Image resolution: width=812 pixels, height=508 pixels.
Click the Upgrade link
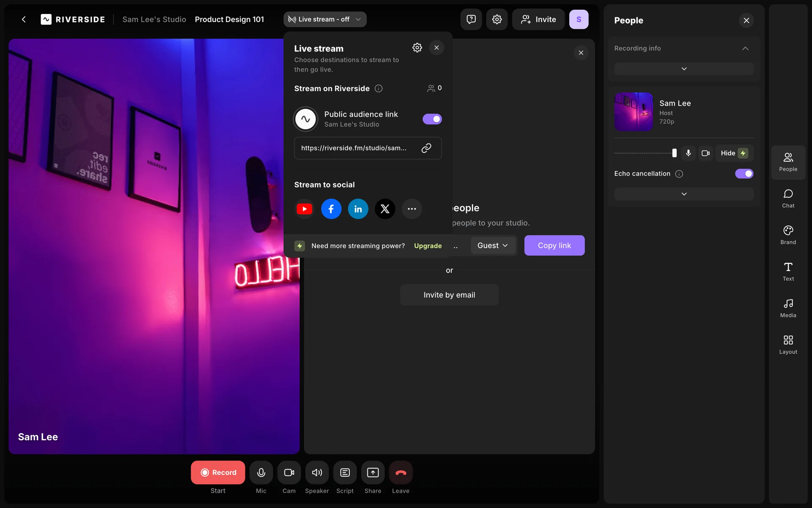pos(428,246)
